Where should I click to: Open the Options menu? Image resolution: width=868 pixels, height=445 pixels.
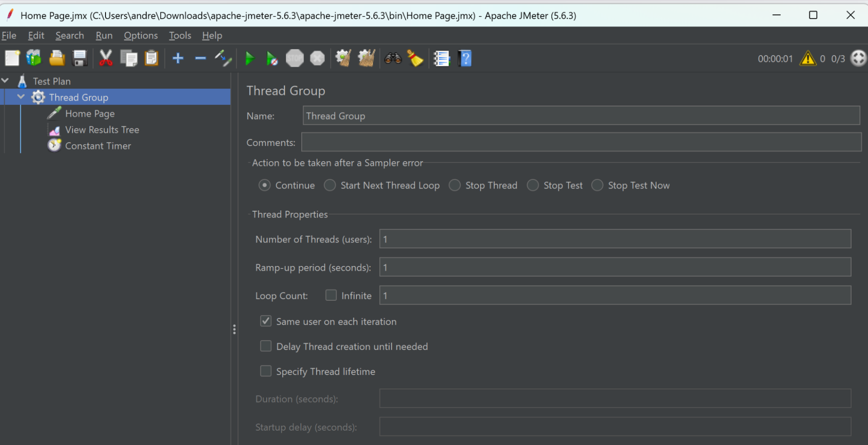(141, 36)
